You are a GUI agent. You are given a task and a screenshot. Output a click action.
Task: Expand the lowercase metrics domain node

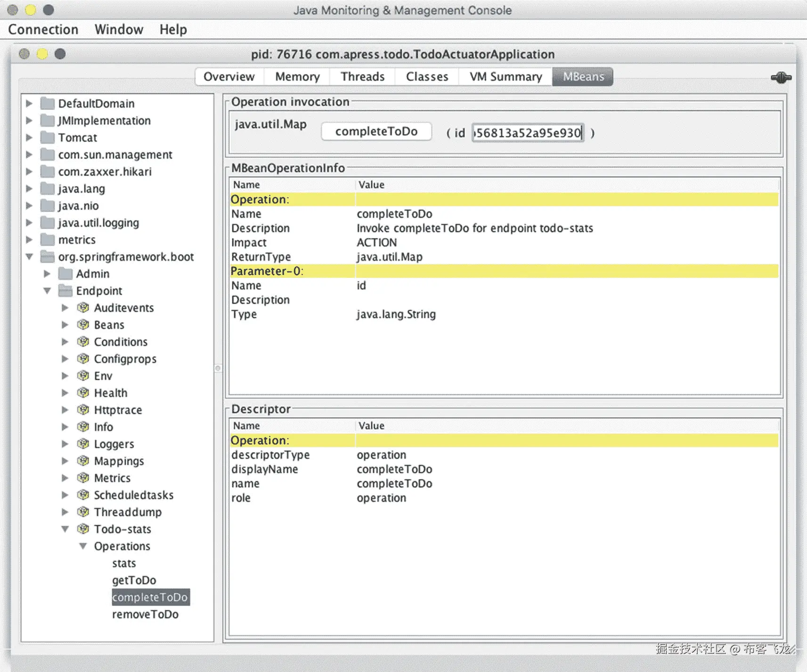(x=29, y=239)
